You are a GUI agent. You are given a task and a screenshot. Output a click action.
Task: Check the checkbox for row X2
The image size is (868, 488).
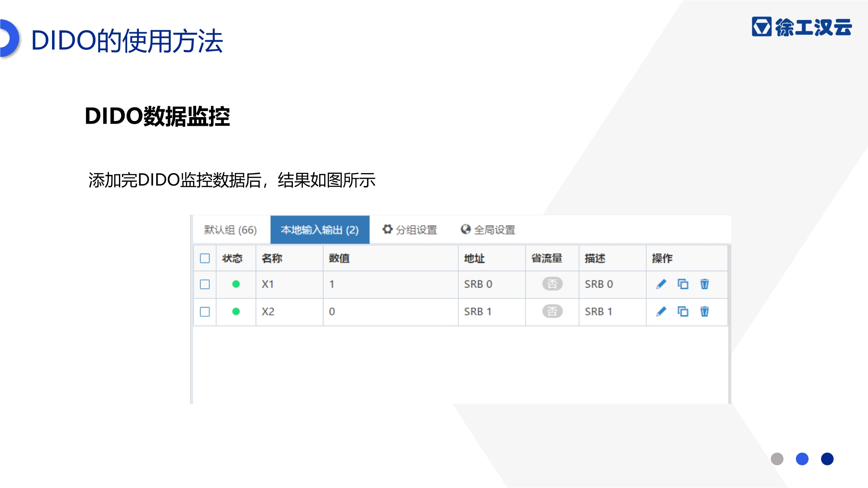coord(205,311)
